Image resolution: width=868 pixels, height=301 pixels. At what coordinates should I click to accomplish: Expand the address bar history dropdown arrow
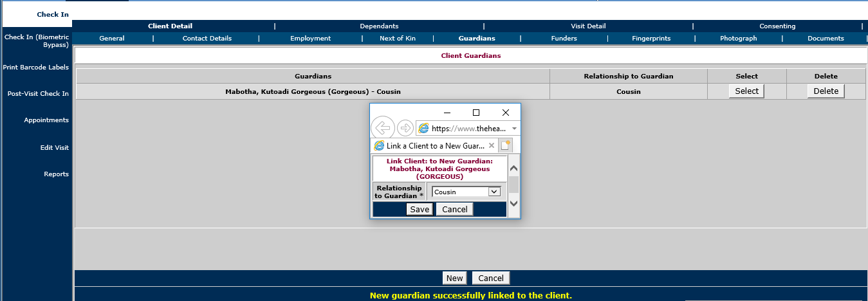[x=514, y=129]
